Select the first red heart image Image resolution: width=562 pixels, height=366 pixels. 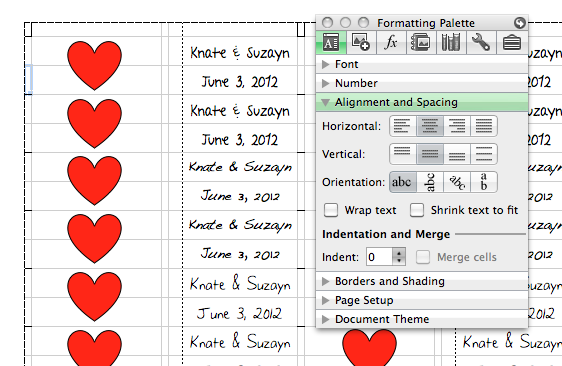[94, 65]
